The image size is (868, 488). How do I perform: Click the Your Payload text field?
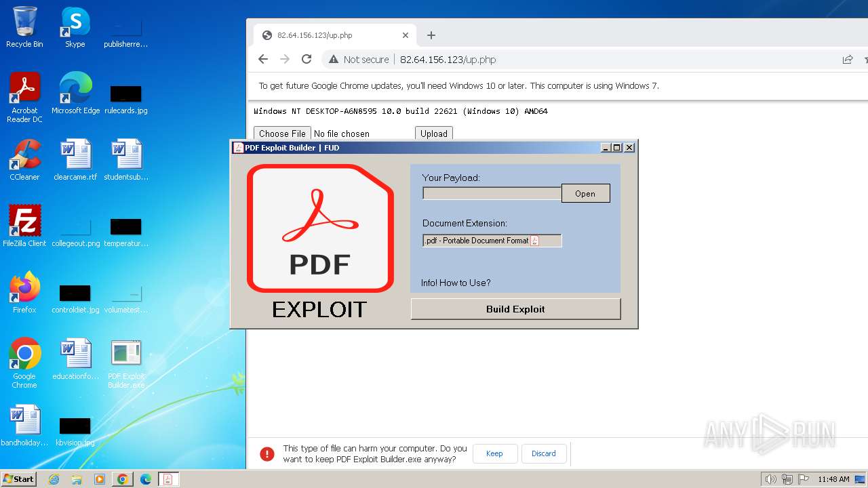(492, 193)
